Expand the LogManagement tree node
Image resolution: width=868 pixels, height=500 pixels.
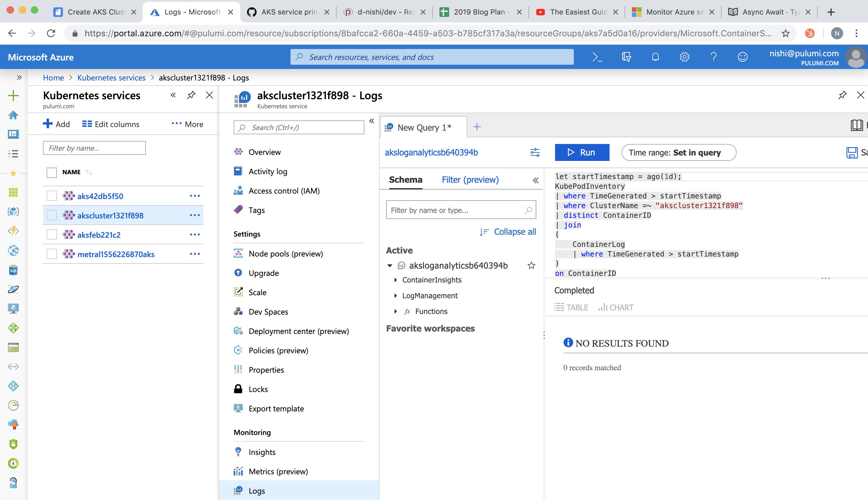(396, 296)
